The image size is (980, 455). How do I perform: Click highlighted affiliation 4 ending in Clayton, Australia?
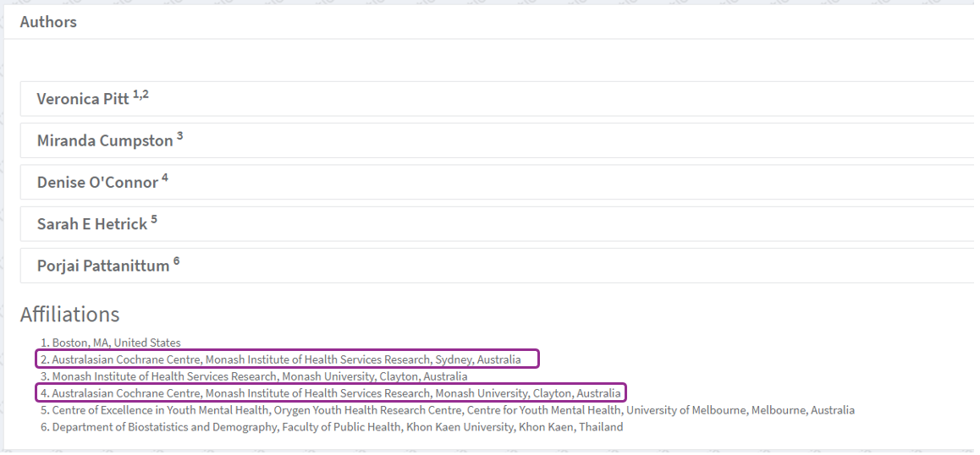click(x=336, y=393)
